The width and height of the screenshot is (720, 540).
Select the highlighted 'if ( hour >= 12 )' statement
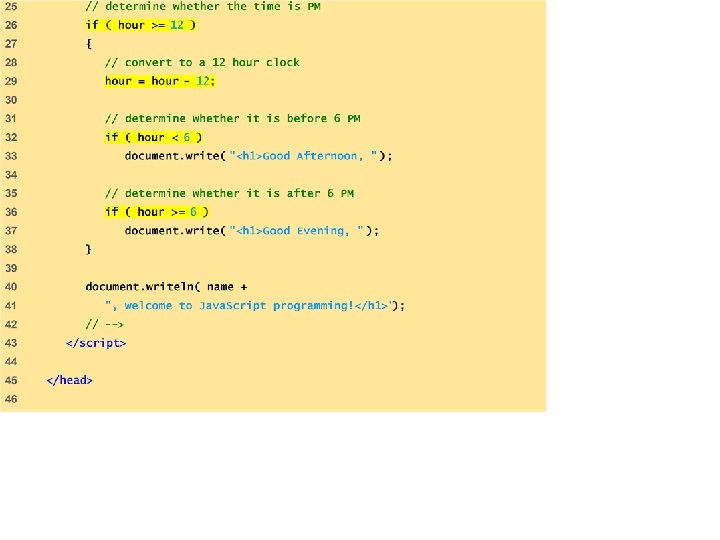click(x=141, y=25)
